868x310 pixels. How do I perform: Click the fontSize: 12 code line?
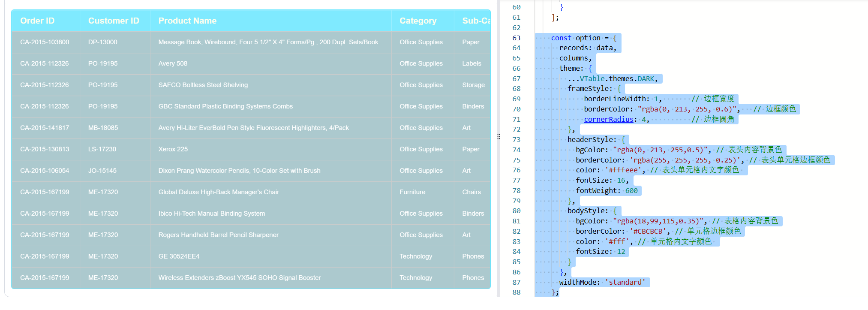coord(601,251)
